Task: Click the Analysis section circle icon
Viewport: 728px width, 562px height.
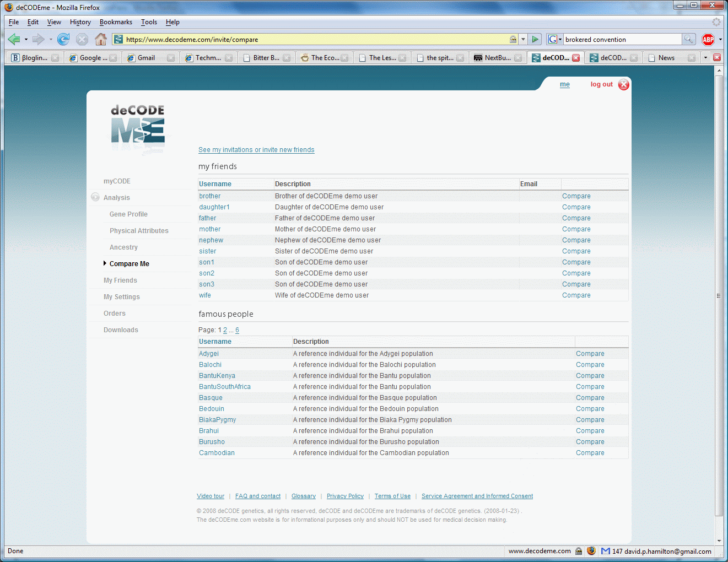Action: tap(95, 197)
